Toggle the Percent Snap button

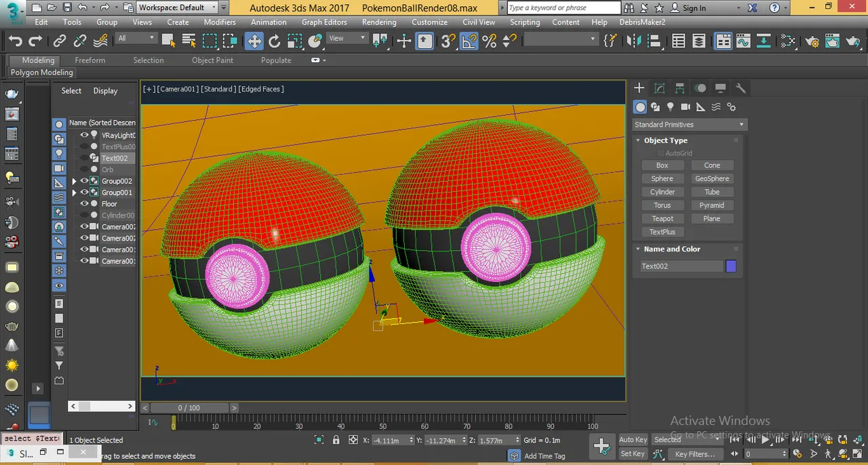click(x=490, y=41)
